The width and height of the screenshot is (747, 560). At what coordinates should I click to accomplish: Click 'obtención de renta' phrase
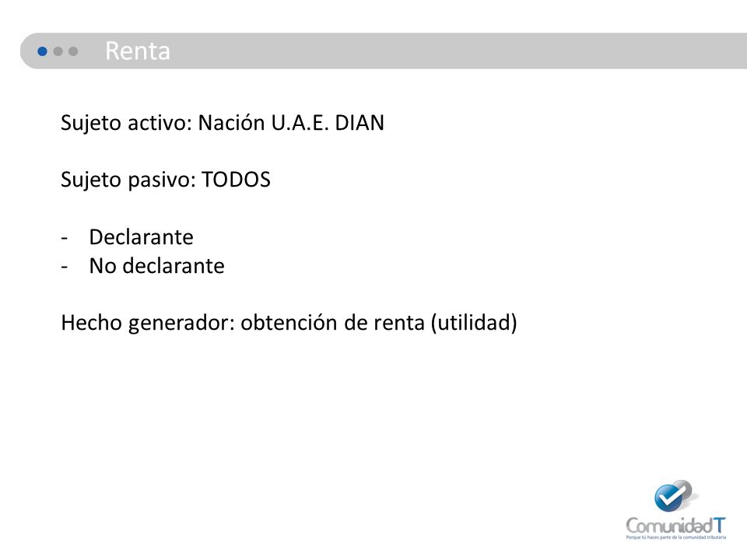pos(332,323)
